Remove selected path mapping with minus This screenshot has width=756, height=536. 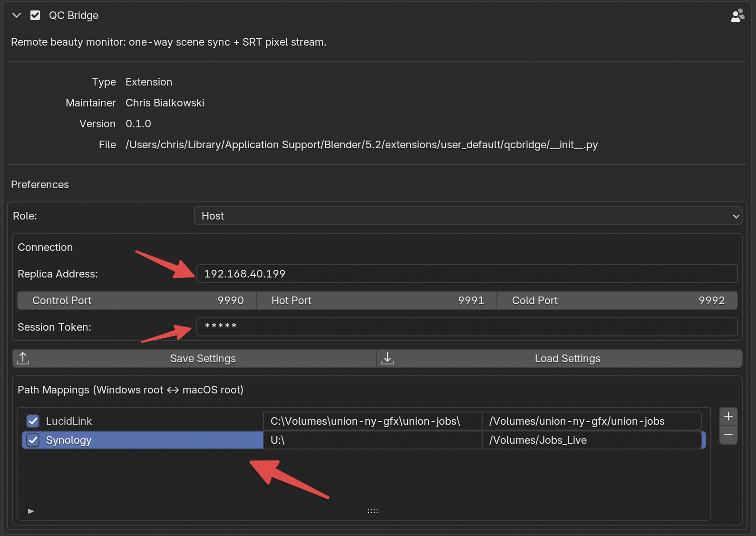tap(728, 435)
